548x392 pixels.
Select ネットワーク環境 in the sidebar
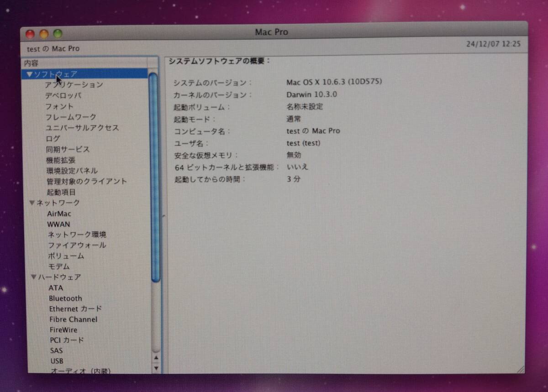tap(77, 235)
